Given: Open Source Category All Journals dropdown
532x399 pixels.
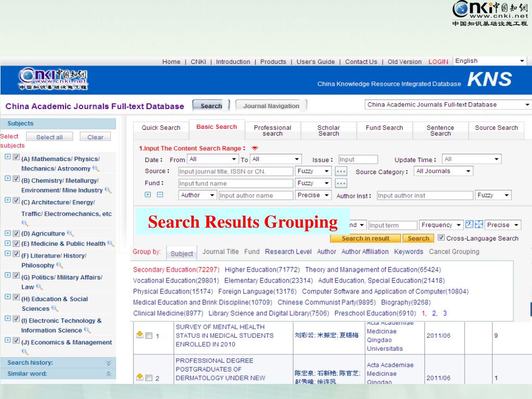Looking at the screenshot, I should tap(443, 171).
